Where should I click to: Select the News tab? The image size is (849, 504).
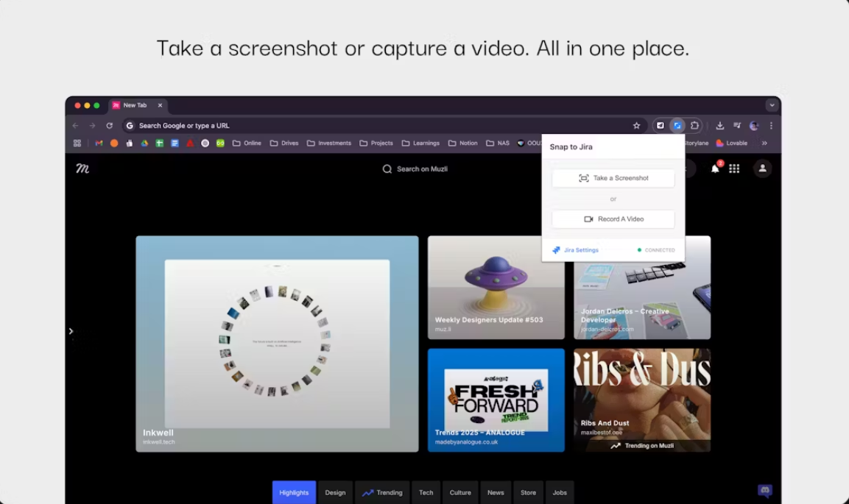(496, 493)
